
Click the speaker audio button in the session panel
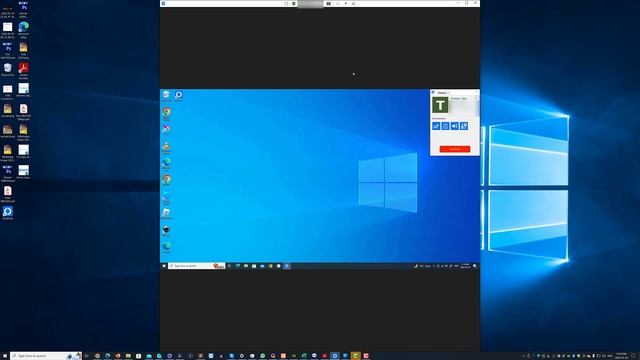(455, 126)
